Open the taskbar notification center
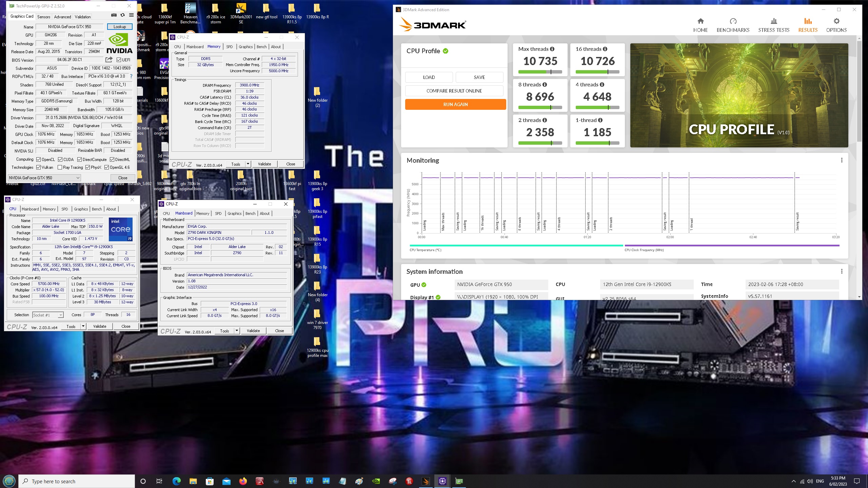The width and height of the screenshot is (868, 488). click(x=857, y=481)
